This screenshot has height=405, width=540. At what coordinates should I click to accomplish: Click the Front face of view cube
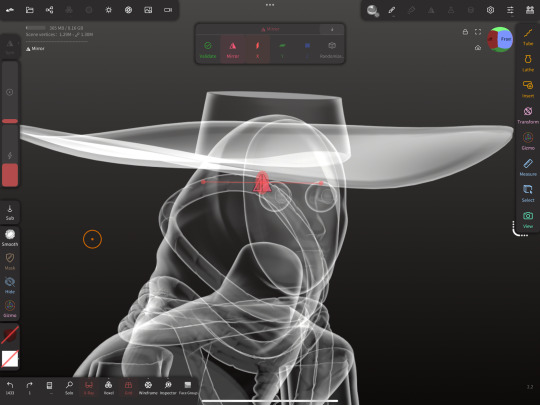tap(505, 39)
